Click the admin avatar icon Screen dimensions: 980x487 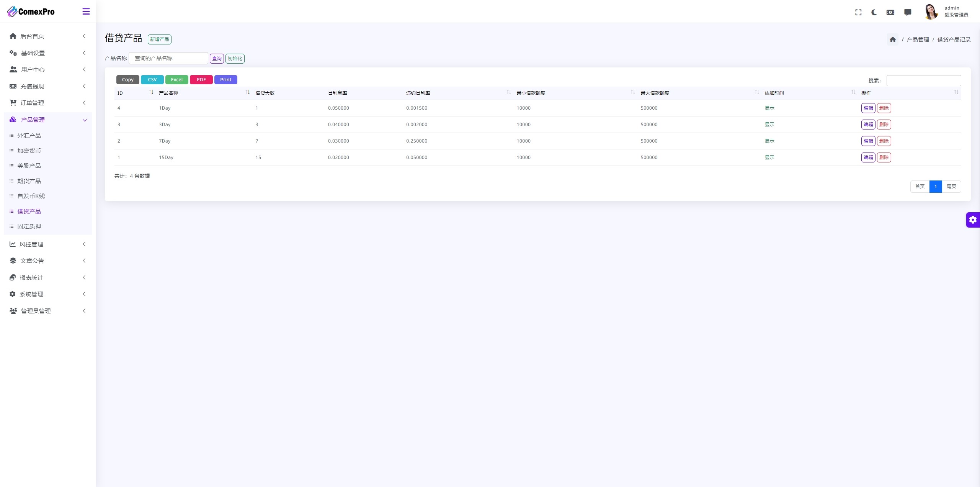(931, 11)
